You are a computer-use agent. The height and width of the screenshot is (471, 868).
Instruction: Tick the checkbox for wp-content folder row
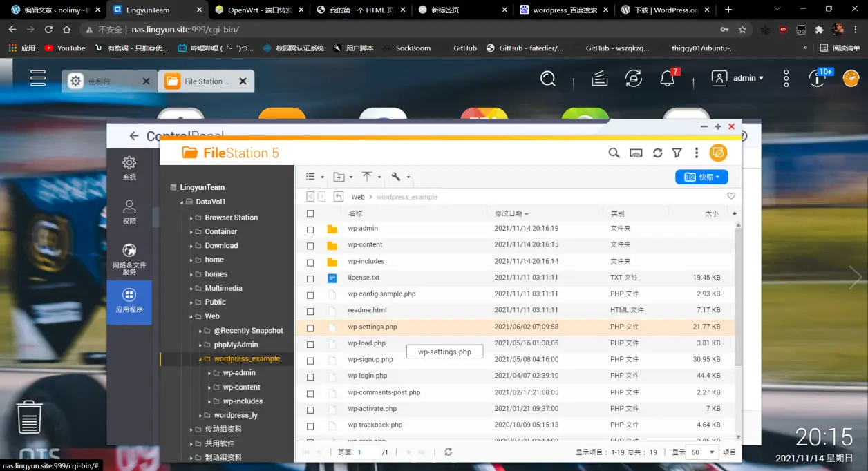click(x=310, y=246)
